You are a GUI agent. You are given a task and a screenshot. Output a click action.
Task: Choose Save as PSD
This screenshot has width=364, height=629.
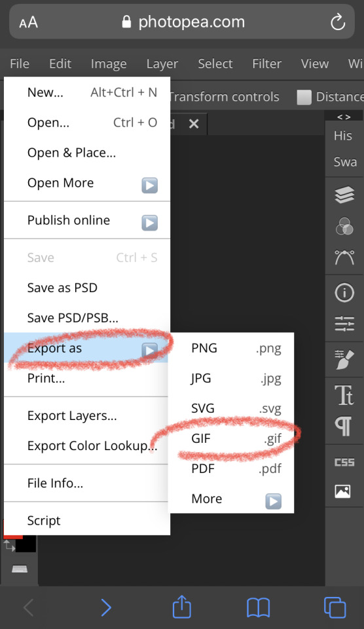tap(87, 288)
